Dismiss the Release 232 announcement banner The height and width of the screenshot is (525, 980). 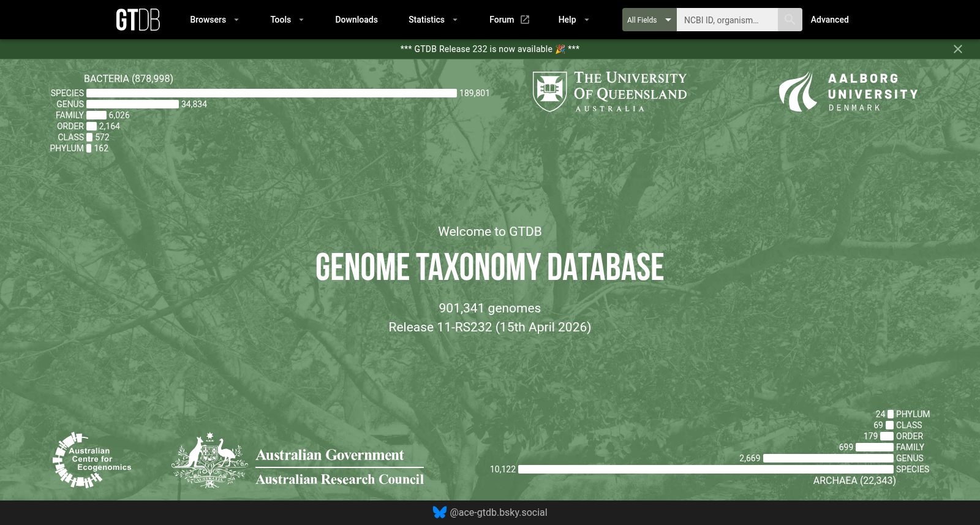tap(958, 49)
